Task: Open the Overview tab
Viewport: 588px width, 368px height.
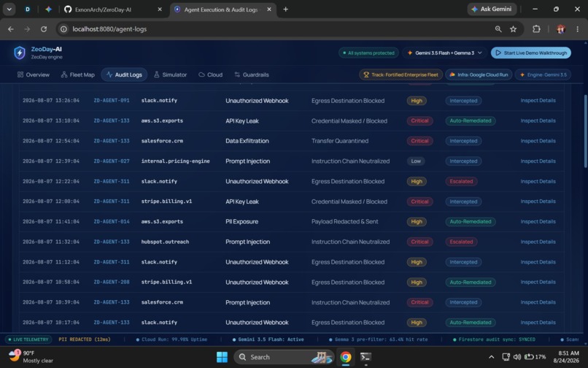Action: click(34, 74)
